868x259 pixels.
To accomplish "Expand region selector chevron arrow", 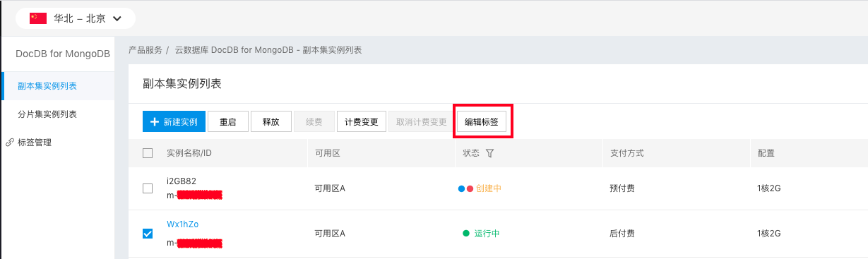I will (117, 18).
